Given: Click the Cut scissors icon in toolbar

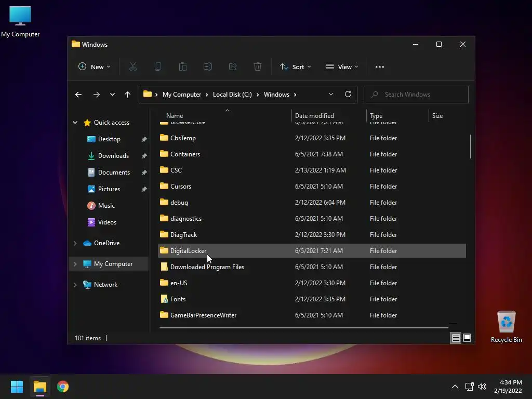Looking at the screenshot, I should coord(133,67).
